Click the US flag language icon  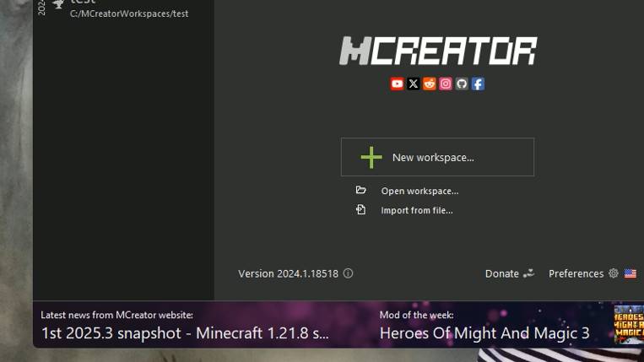point(630,273)
